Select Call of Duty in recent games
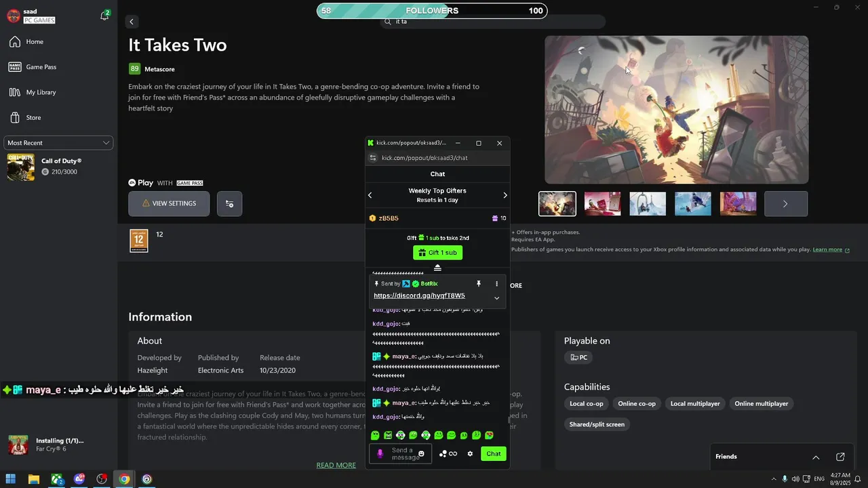The width and height of the screenshot is (868, 488). pyautogui.click(x=57, y=167)
